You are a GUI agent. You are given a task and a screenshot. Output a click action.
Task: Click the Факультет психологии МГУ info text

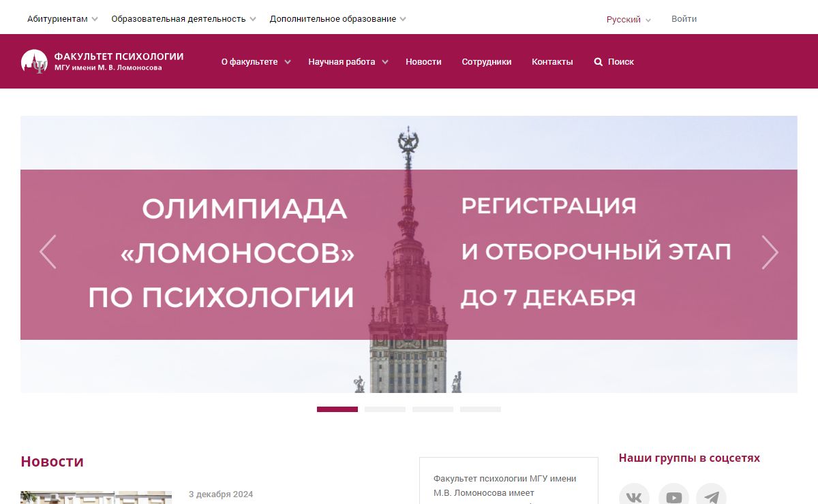[x=505, y=486]
